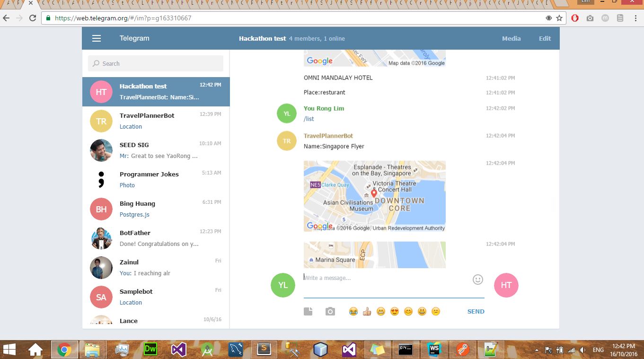Open Android Studio from the taskbar
The width and height of the screenshot is (644, 359).
tap(207, 350)
